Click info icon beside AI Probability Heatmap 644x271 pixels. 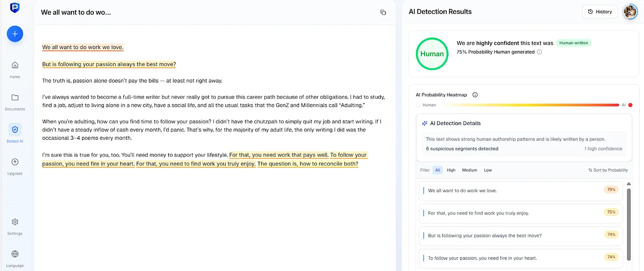475,95
